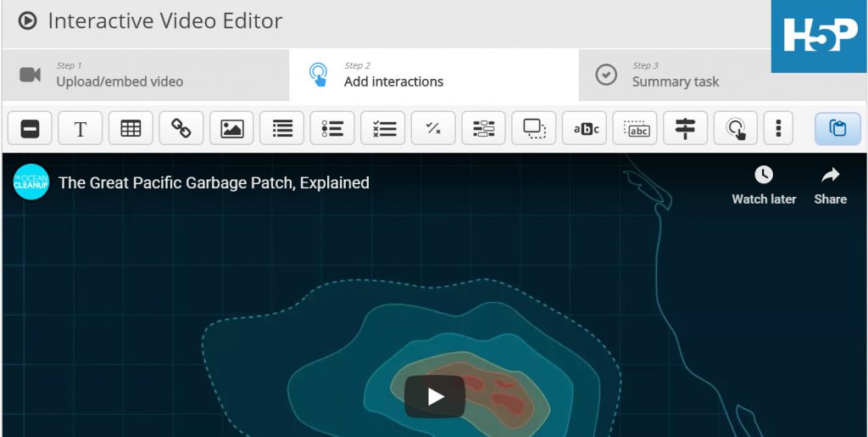Add a Navigation Hotspot interaction
The image size is (868, 437).
point(736,128)
